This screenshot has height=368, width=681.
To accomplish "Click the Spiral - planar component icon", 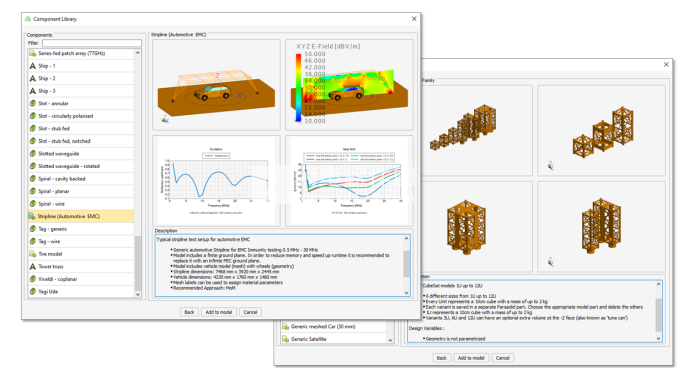I will tap(33, 191).
